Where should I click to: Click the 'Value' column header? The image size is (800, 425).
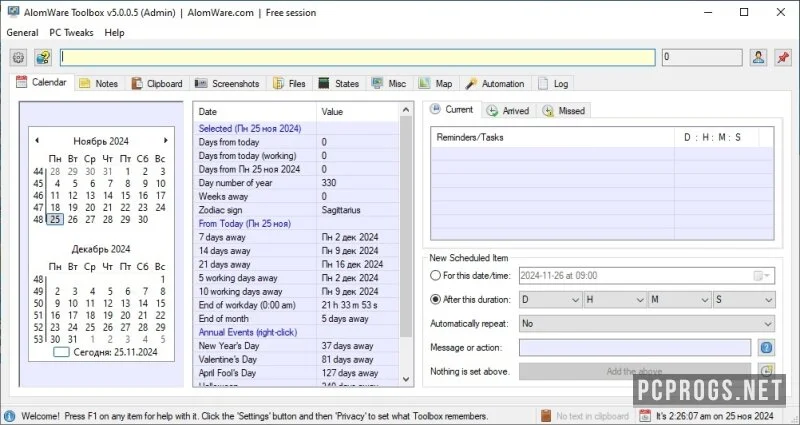(358, 112)
